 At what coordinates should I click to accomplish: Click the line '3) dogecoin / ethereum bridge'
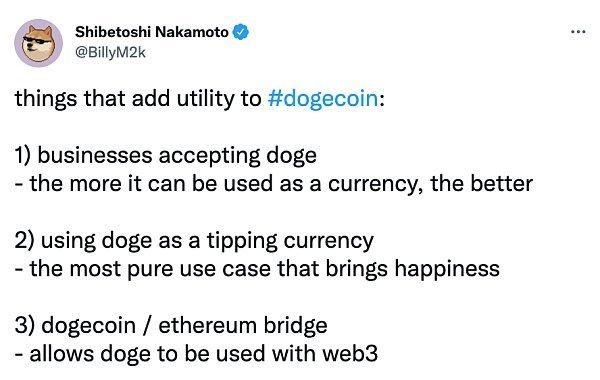[x=171, y=326]
